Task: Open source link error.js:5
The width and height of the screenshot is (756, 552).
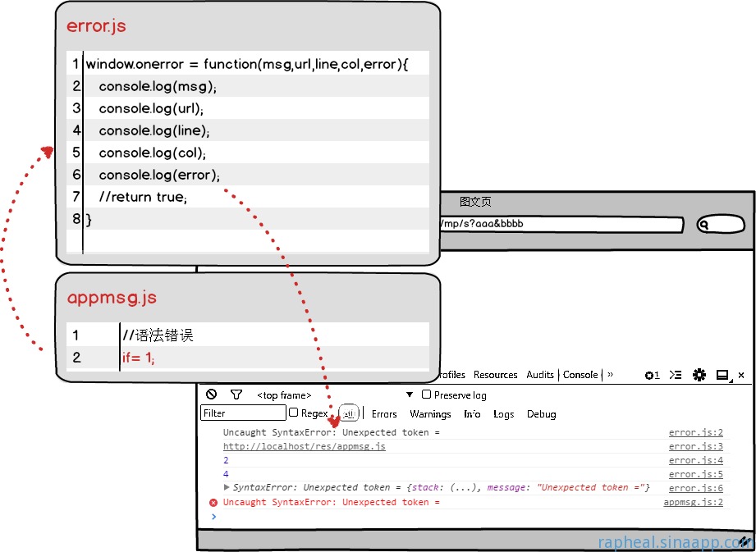Action: (696, 474)
